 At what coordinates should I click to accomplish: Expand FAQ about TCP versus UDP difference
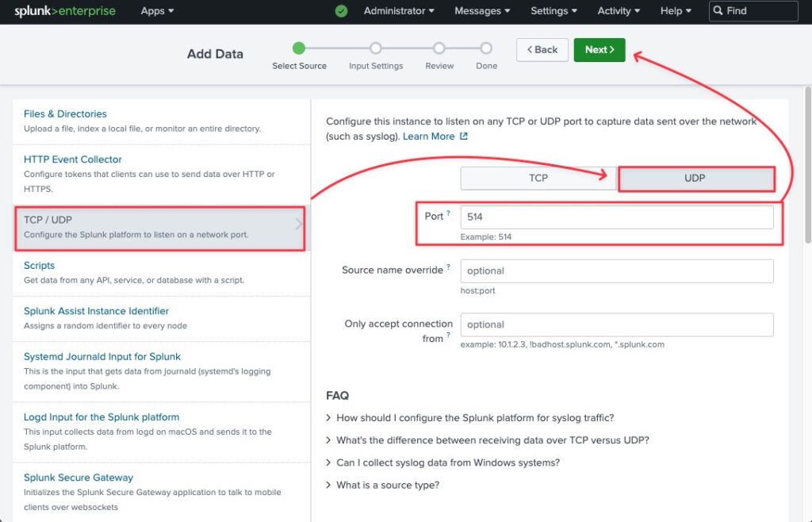tap(488, 440)
